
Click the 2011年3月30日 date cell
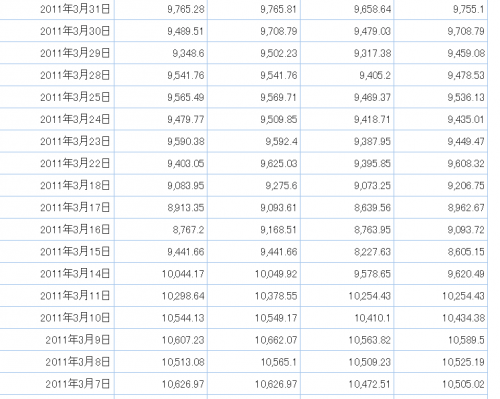57,31
